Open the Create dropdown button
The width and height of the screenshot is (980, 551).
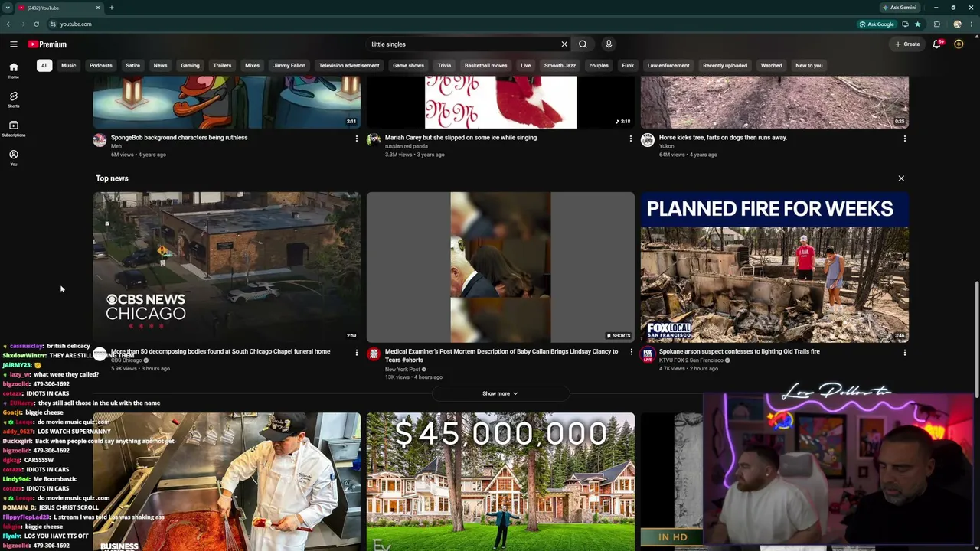pyautogui.click(x=907, y=44)
